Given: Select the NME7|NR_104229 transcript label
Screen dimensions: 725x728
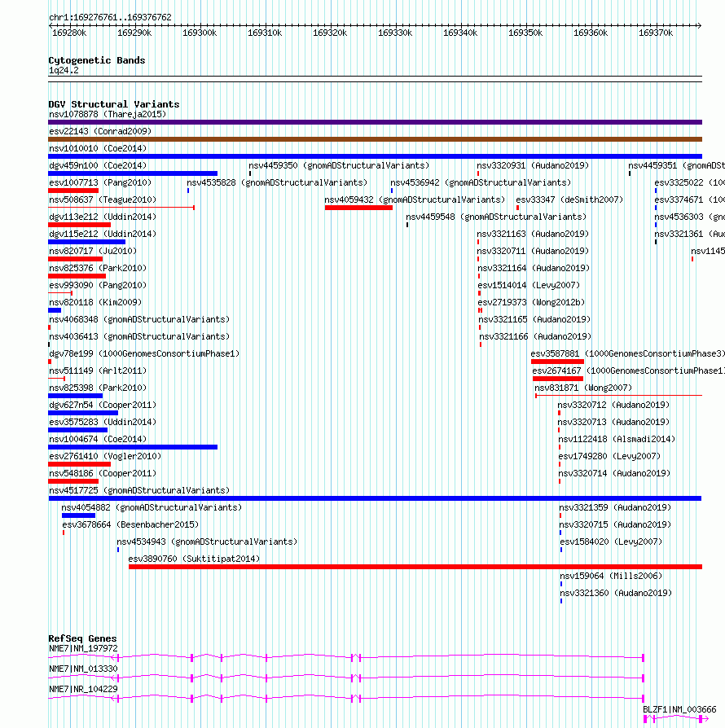Looking at the screenshot, I should click(x=83, y=690).
